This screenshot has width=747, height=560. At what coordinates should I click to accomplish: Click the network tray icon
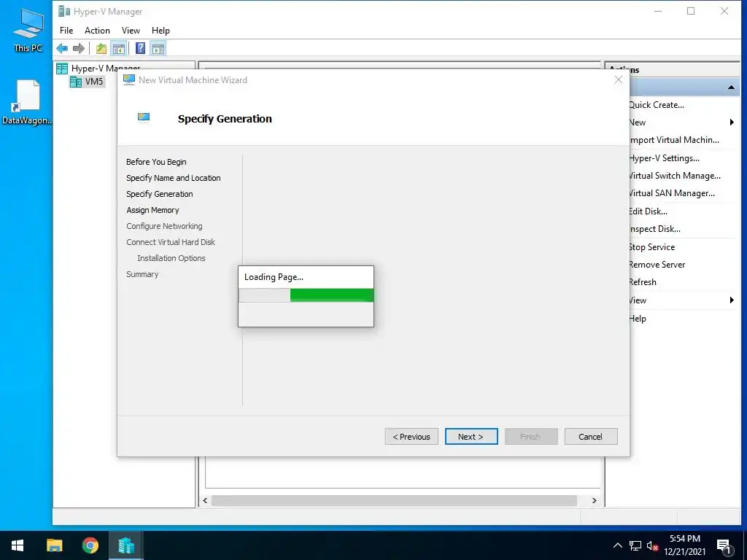pyautogui.click(x=635, y=545)
